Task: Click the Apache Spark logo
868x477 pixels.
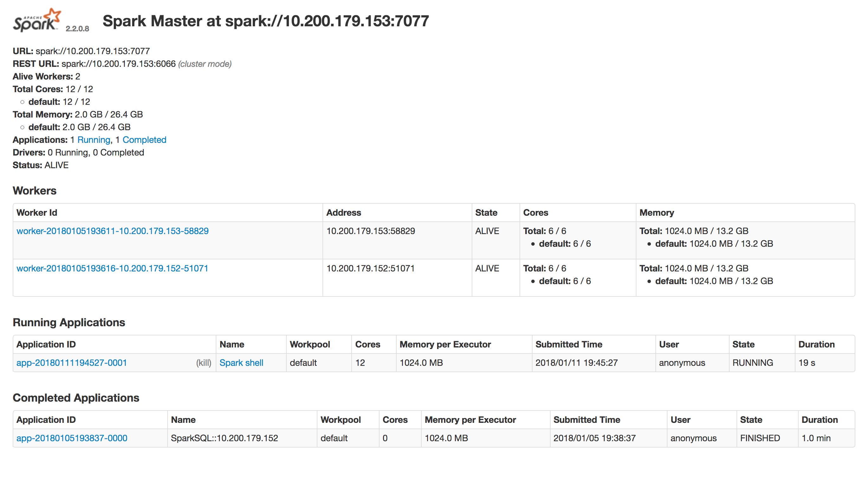Action: [36, 20]
